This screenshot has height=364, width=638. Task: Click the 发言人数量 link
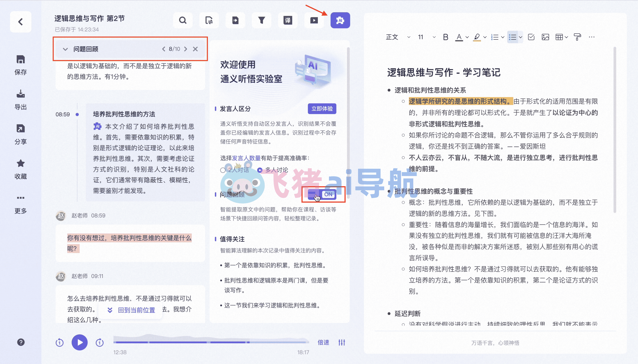[x=246, y=158]
